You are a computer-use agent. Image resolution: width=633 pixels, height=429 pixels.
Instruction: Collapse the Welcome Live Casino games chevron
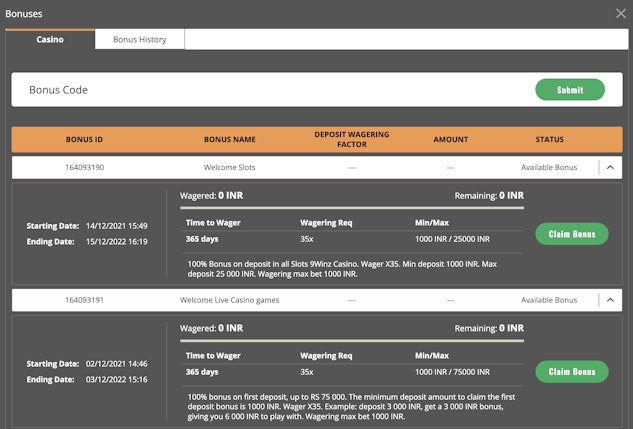click(x=610, y=300)
